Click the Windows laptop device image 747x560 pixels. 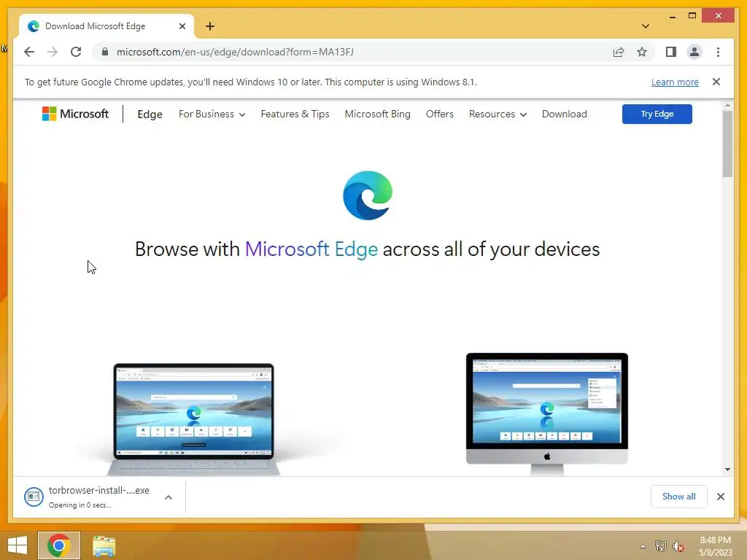pos(193,418)
